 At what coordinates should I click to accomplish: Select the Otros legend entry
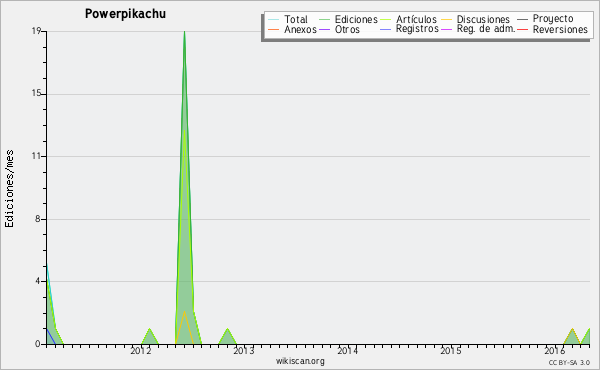click(339, 29)
